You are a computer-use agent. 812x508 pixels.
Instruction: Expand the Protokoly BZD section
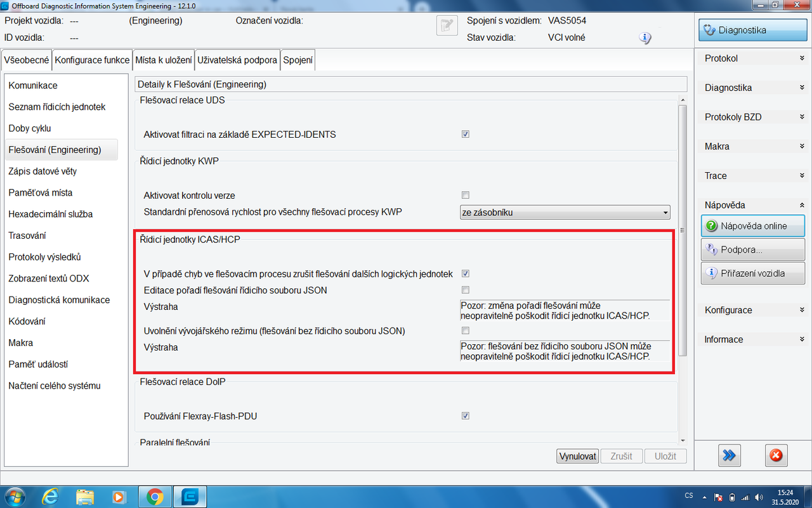pos(752,117)
